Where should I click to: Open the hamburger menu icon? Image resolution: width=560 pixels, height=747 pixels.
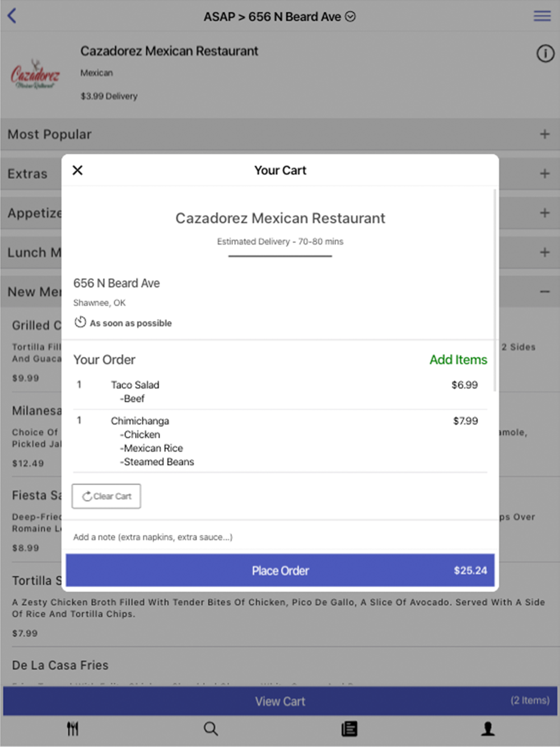pyautogui.click(x=542, y=16)
